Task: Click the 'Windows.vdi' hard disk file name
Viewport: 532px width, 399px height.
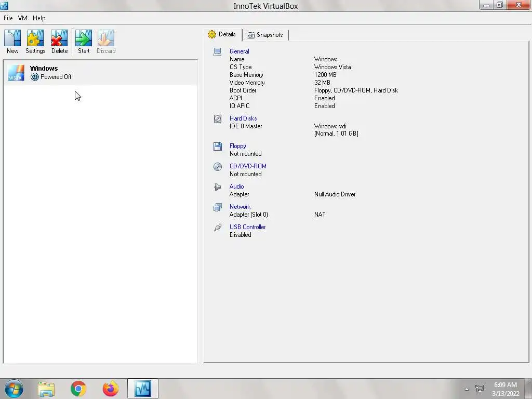Action: pos(330,126)
